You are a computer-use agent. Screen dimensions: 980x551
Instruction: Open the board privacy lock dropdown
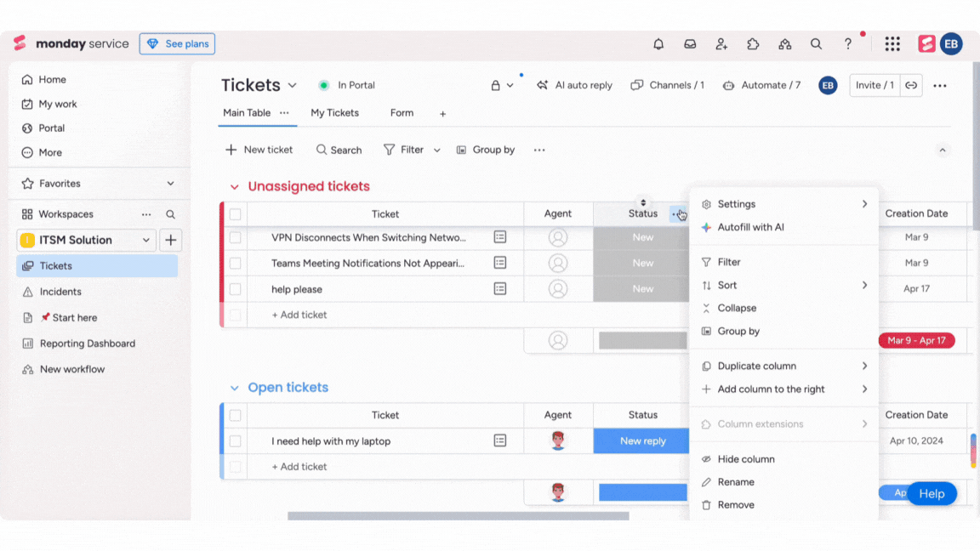[502, 86]
